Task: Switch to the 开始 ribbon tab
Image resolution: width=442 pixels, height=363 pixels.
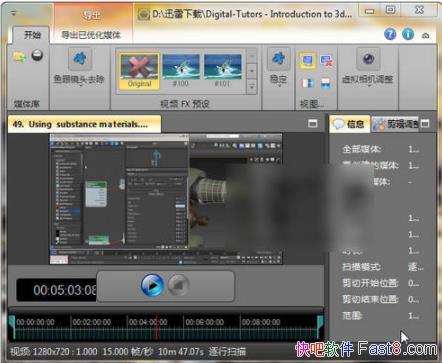Action: click(x=32, y=35)
